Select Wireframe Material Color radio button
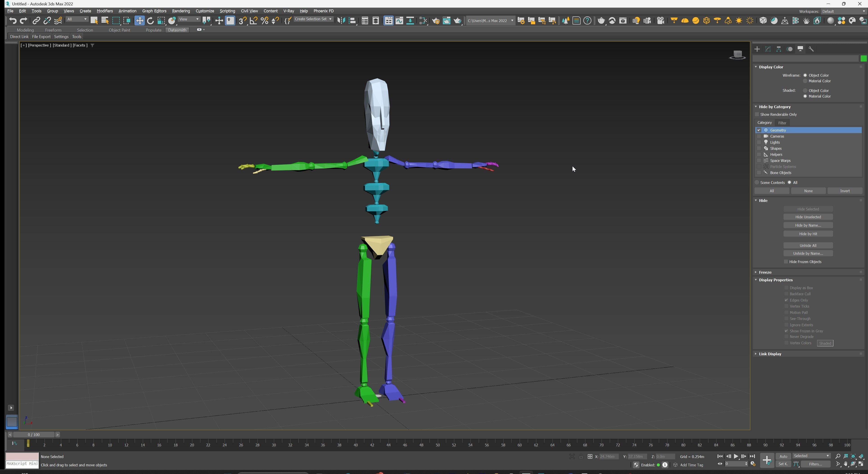The height and width of the screenshot is (474, 868). point(805,81)
